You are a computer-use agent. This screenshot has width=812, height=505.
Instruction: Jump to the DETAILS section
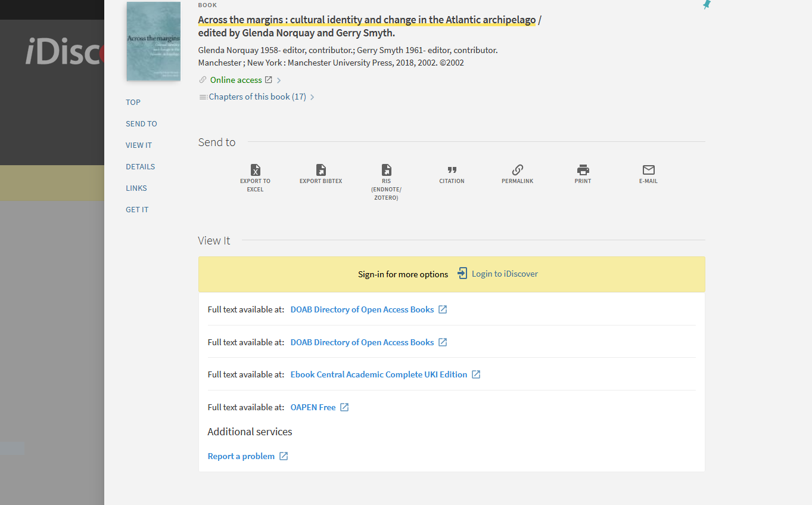coord(140,166)
